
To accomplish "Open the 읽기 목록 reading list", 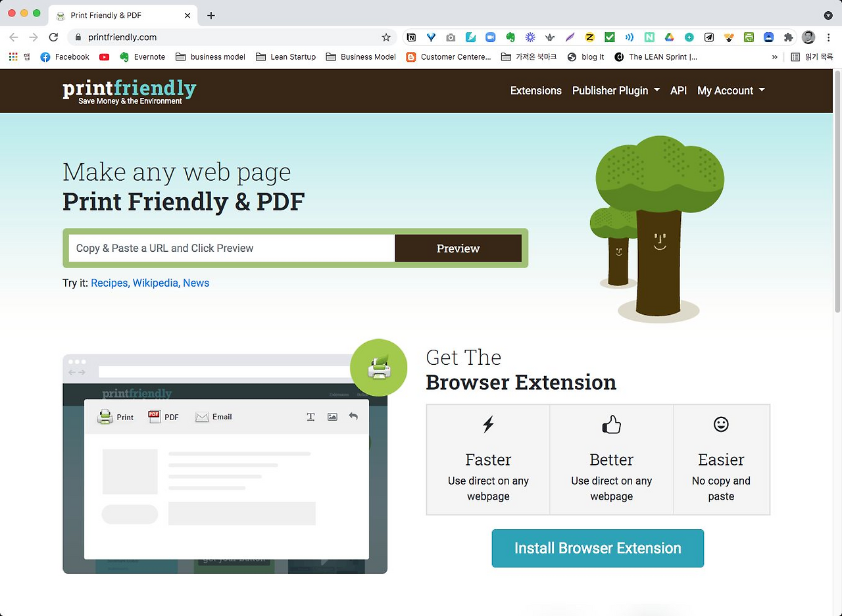I will [812, 57].
